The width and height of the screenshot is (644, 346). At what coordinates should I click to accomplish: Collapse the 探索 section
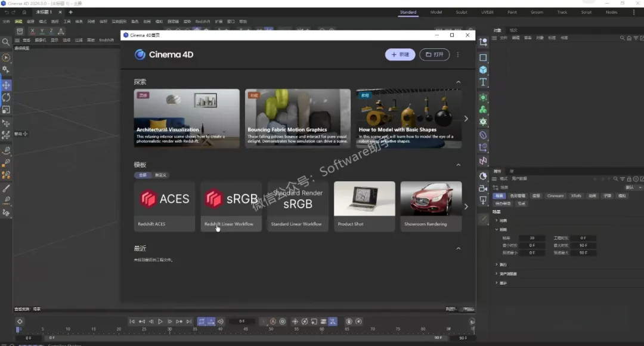(459, 82)
